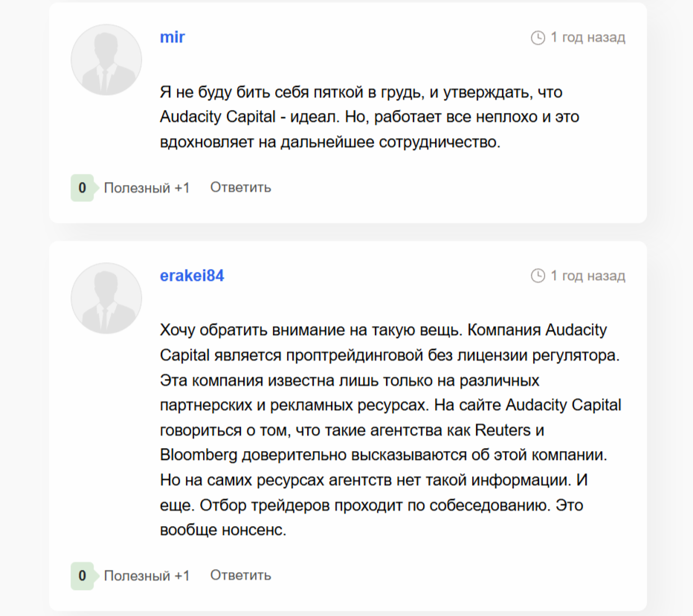Click erakei84's default avatar image

click(x=106, y=298)
